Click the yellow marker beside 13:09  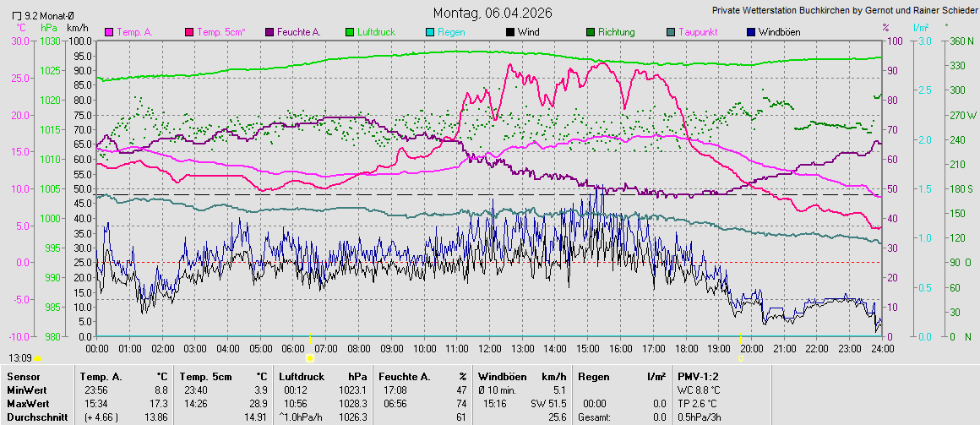37,359
